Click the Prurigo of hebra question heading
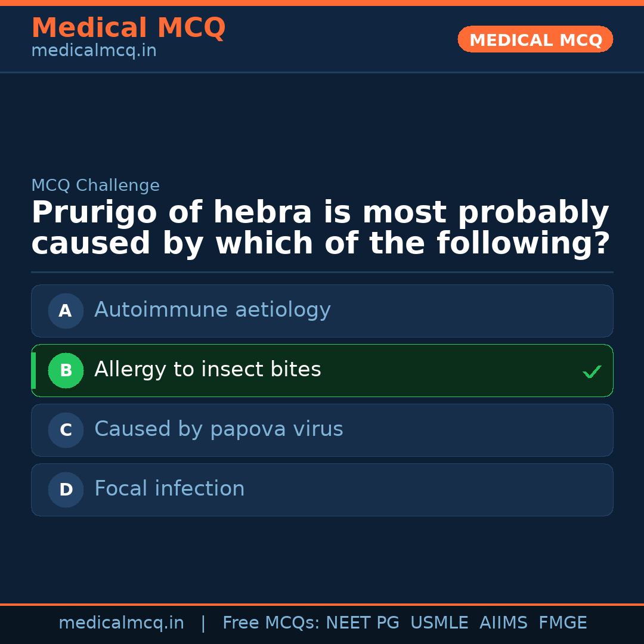Viewport: 644px width, 644px height. pyautogui.click(x=320, y=228)
